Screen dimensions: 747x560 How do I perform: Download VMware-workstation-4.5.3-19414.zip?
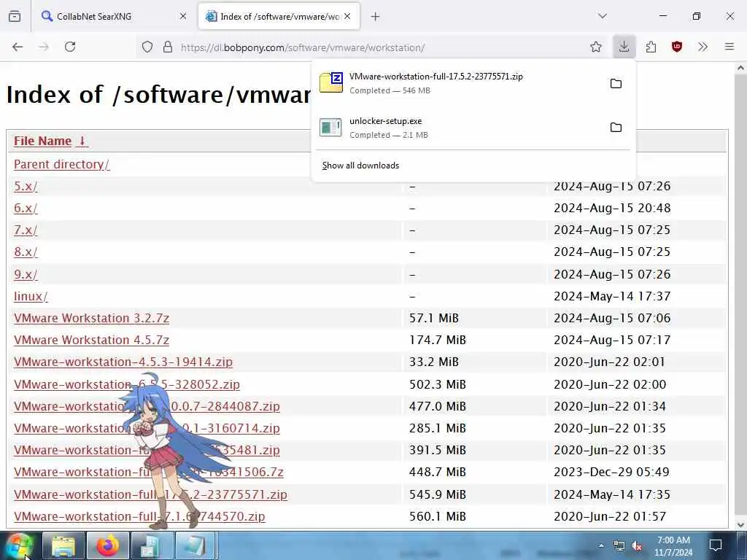point(123,362)
